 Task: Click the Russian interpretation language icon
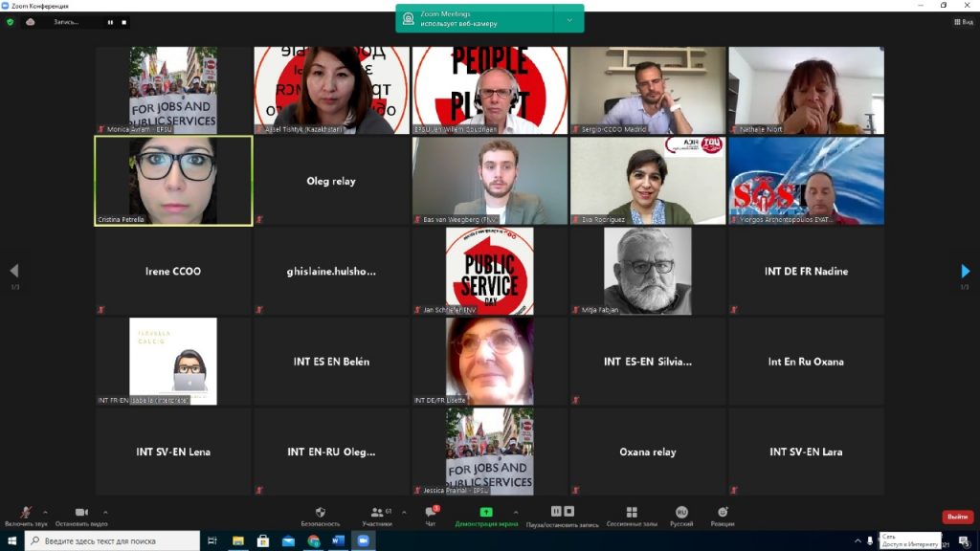point(681,513)
